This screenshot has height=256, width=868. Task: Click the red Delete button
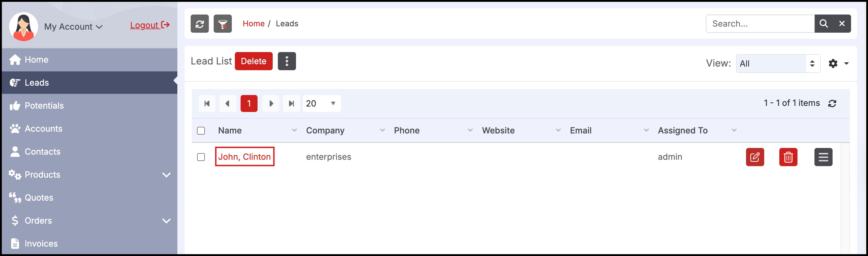(253, 61)
